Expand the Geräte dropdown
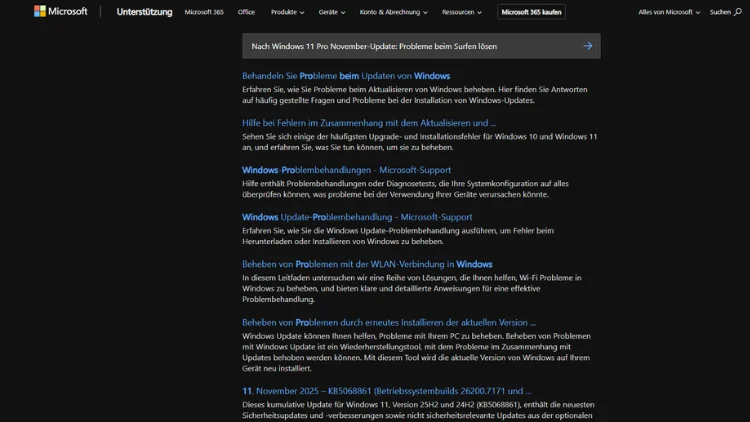750x422 pixels. point(332,12)
